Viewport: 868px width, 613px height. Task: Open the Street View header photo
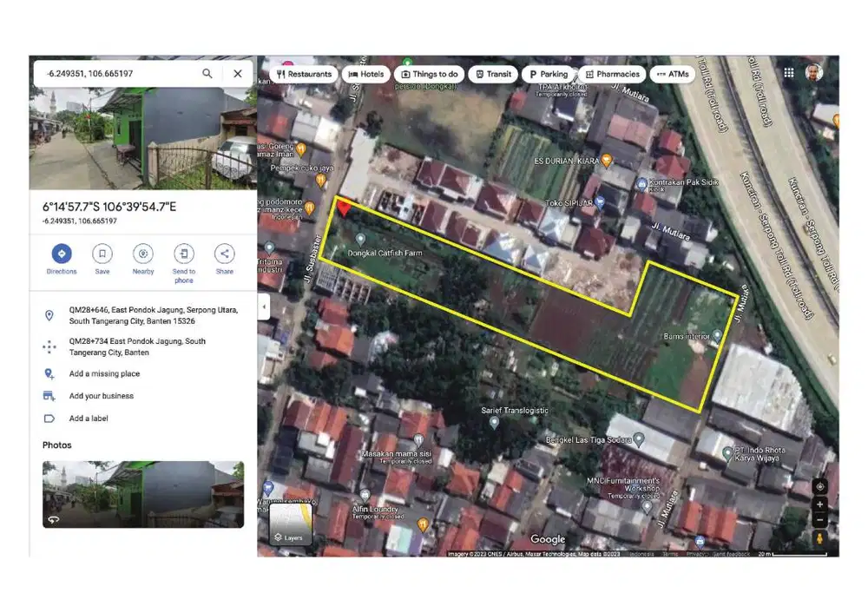pos(143,138)
